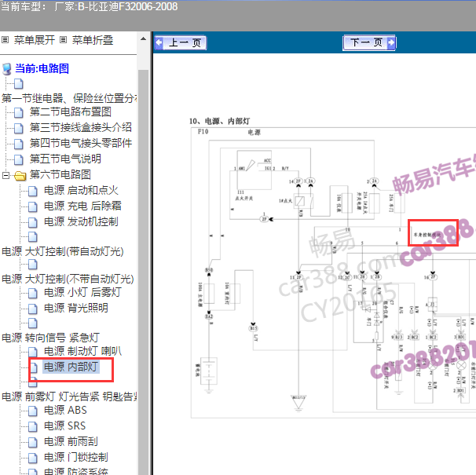Click page icon of 电源 内部灯

33,368
